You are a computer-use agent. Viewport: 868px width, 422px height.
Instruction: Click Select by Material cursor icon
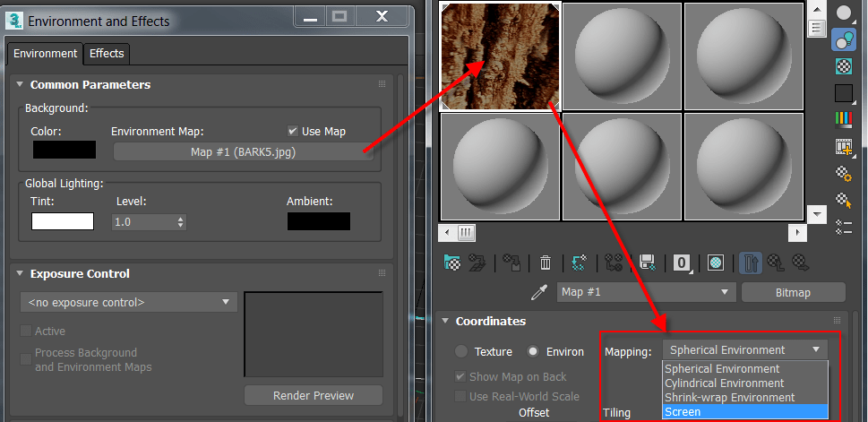click(843, 200)
